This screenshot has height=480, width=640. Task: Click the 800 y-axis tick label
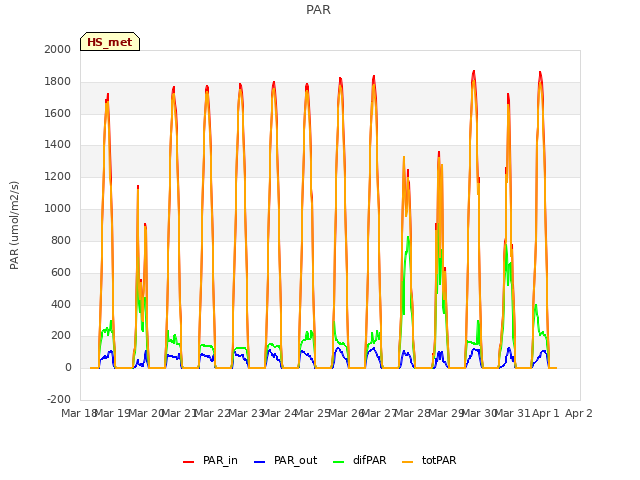click(x=61, y=240)
